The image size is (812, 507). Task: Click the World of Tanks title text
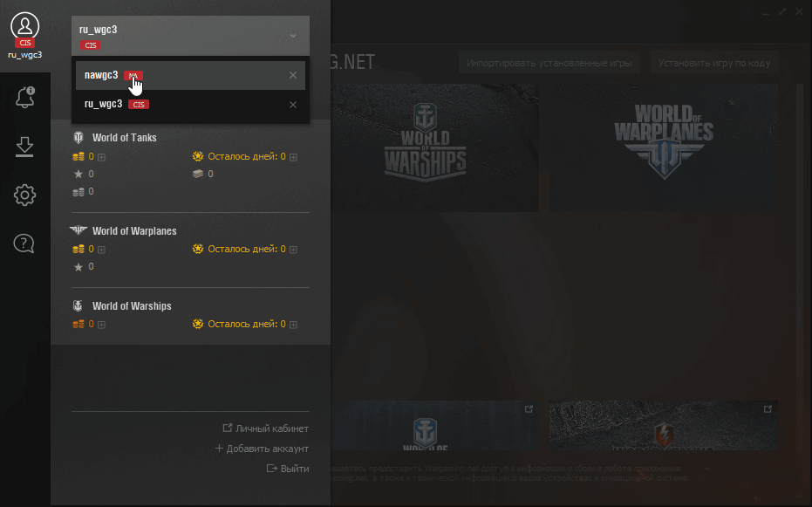coord(124,138)
